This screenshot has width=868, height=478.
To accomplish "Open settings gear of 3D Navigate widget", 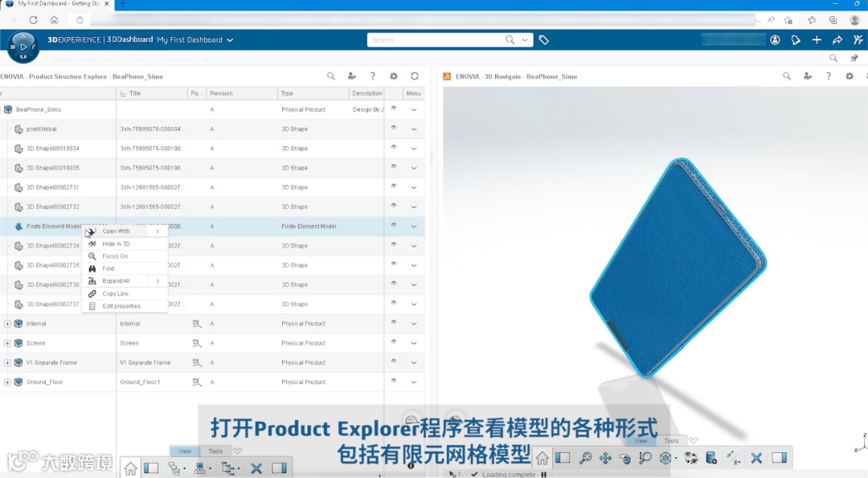I will [850, 76].
